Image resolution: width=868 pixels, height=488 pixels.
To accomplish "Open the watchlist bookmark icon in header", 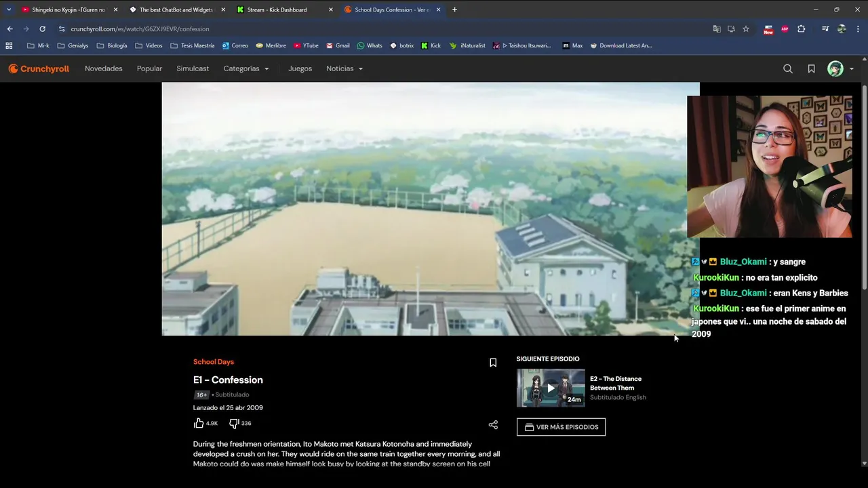I will (811, 68).
